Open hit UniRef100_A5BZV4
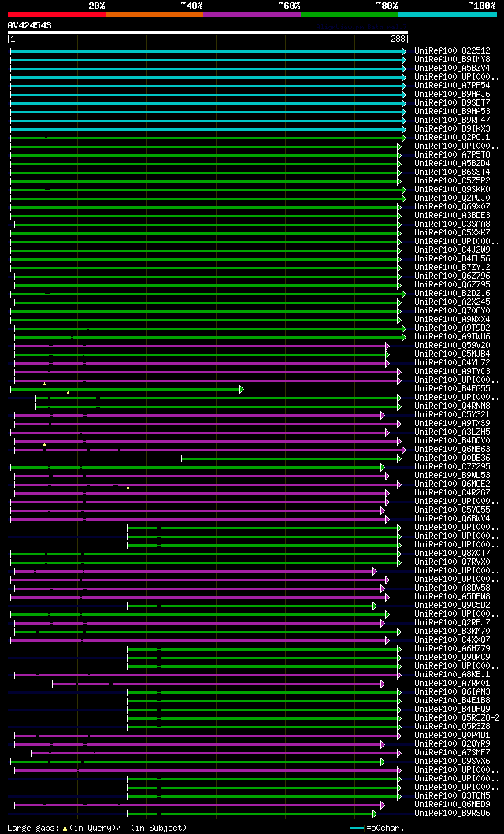The width and height of the screenshot is (504, 834). pos(453,68)
